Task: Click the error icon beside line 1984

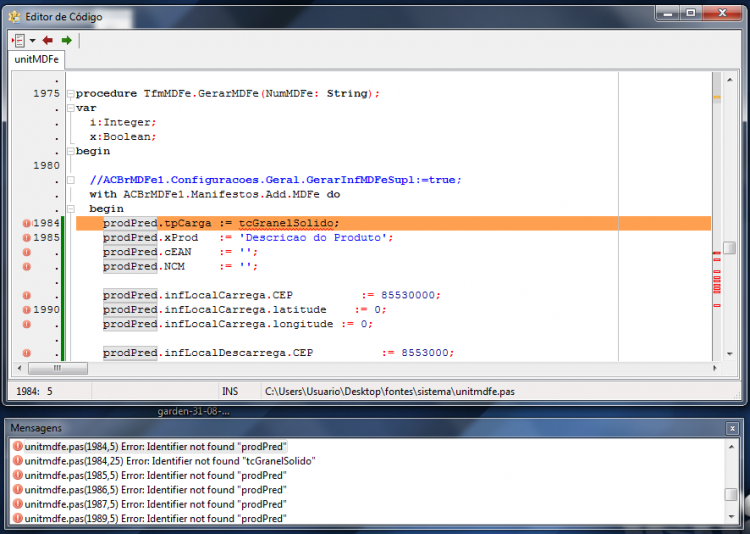Action: click(x=27, y=223)
